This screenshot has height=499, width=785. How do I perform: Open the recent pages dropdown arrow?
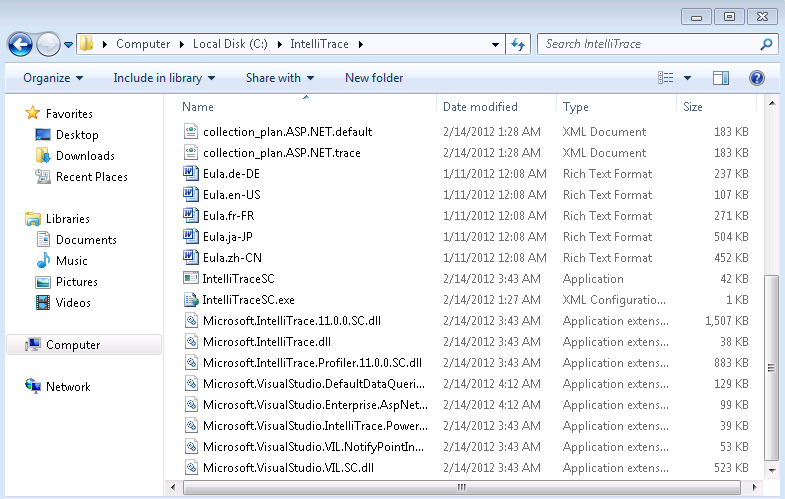[69, 45]
